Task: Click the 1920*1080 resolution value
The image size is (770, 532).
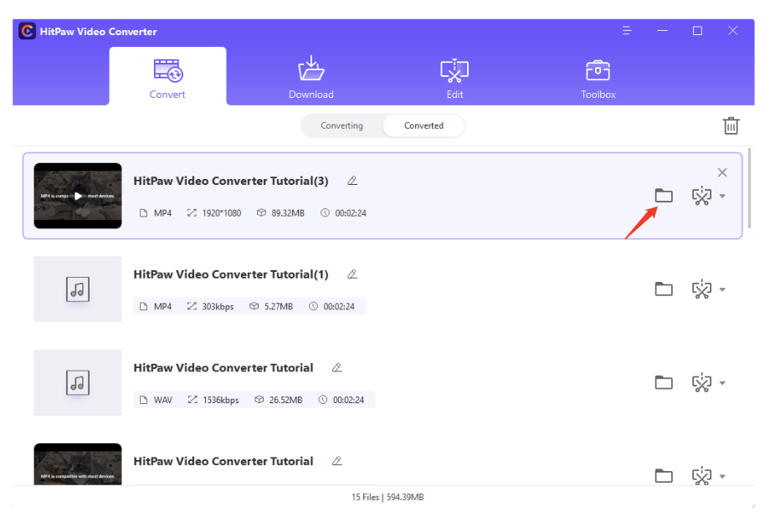Action: click(x=222, y=213)
